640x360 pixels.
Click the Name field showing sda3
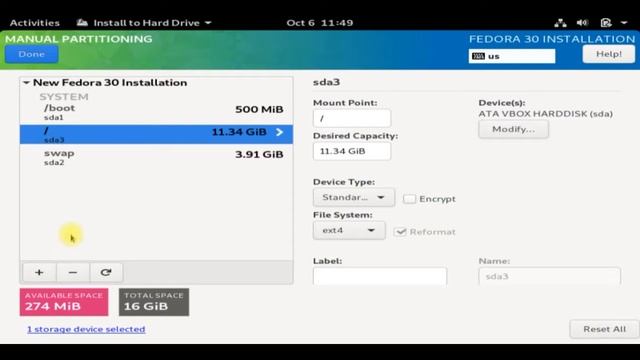click(x=549, y=276)
